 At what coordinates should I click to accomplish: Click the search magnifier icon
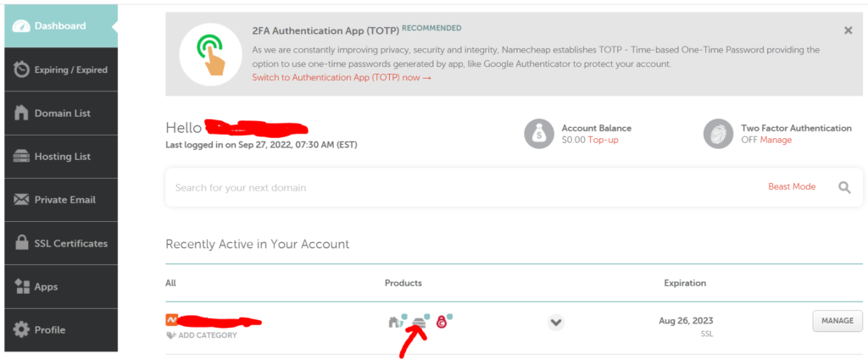pos(844,187)
